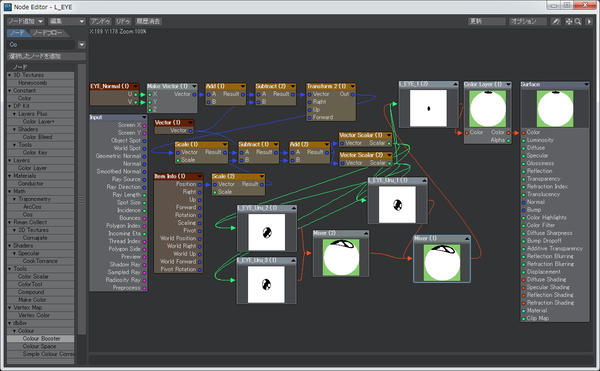Collapse the Color Layer (1) node
The height and width of the screenshot is (371, 600).
(508, 84)
